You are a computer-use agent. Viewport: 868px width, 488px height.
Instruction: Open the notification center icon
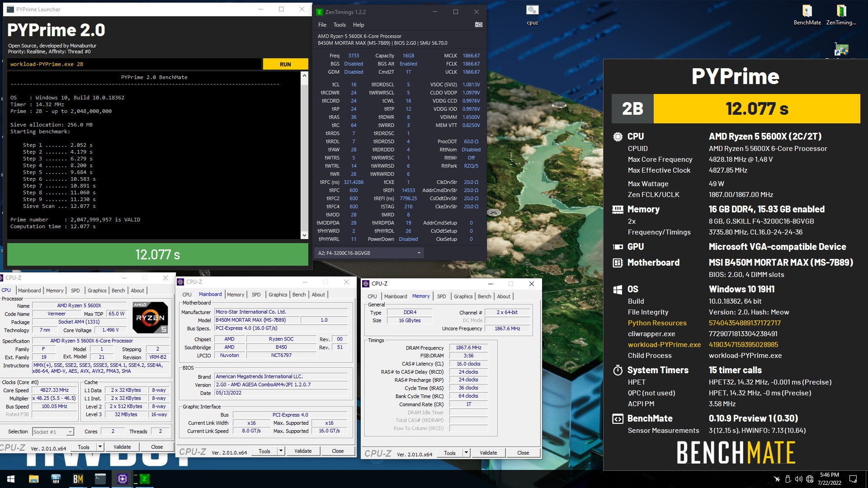click(853, 479)
